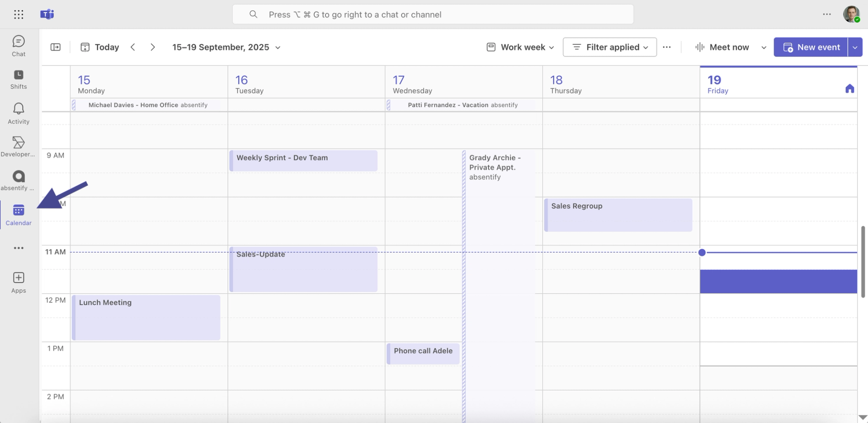Open the Developer Portal app
This screenshot has height=423, width=868.
[19, 147]
